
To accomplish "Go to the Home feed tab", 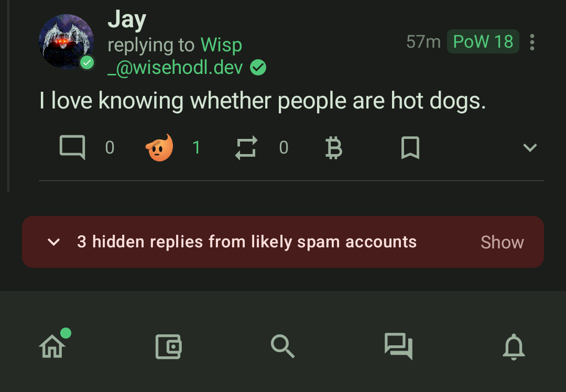I will 52,346.
